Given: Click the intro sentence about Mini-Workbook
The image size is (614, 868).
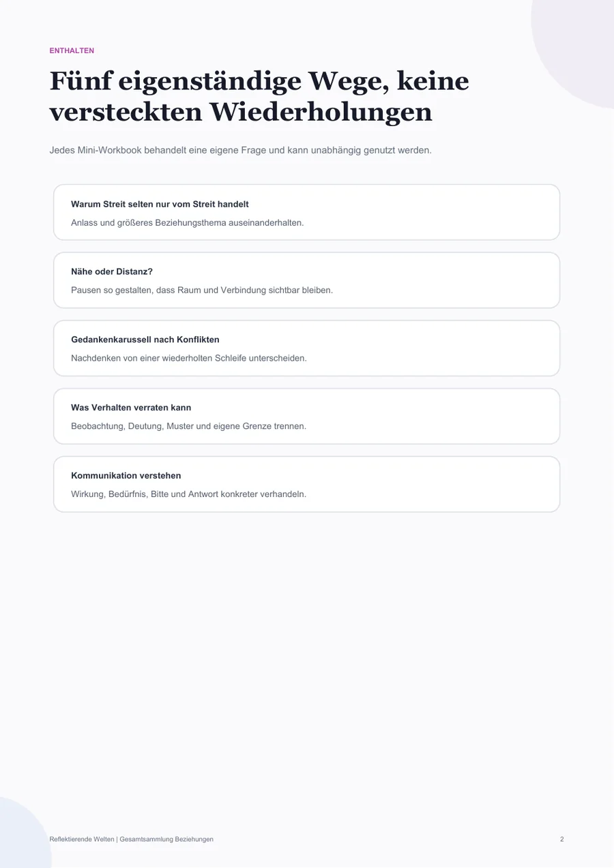Looking at the screenshot, I should 241,150.
